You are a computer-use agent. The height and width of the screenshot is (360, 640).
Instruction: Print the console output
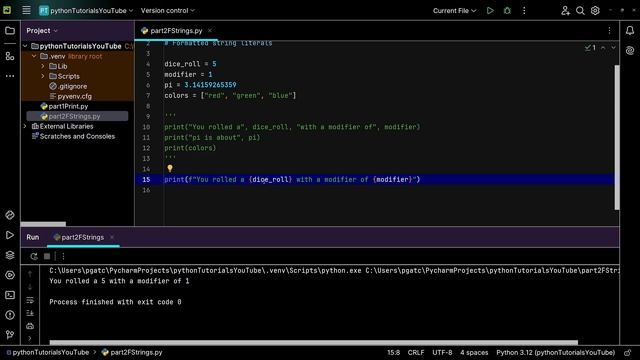[30, 326]
